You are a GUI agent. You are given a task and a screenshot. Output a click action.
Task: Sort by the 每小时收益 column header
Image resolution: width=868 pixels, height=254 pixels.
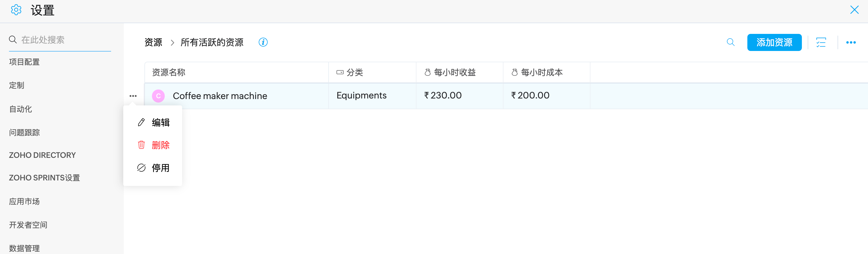[x=454, y=72]
